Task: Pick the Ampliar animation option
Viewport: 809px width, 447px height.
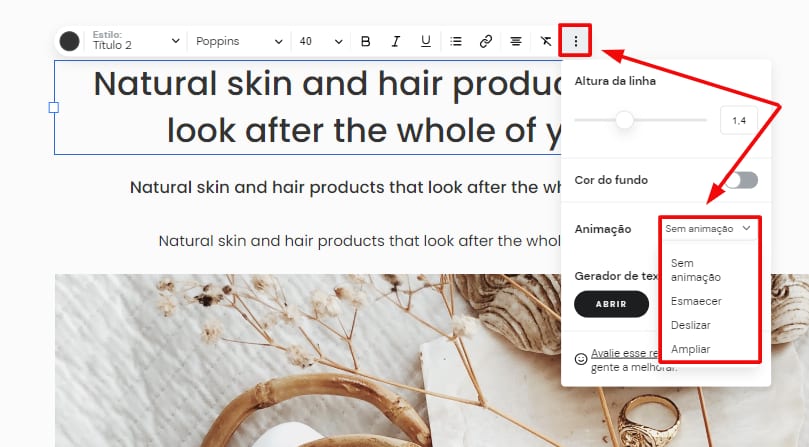Action: pyautogui.click(x=692, y=349)
